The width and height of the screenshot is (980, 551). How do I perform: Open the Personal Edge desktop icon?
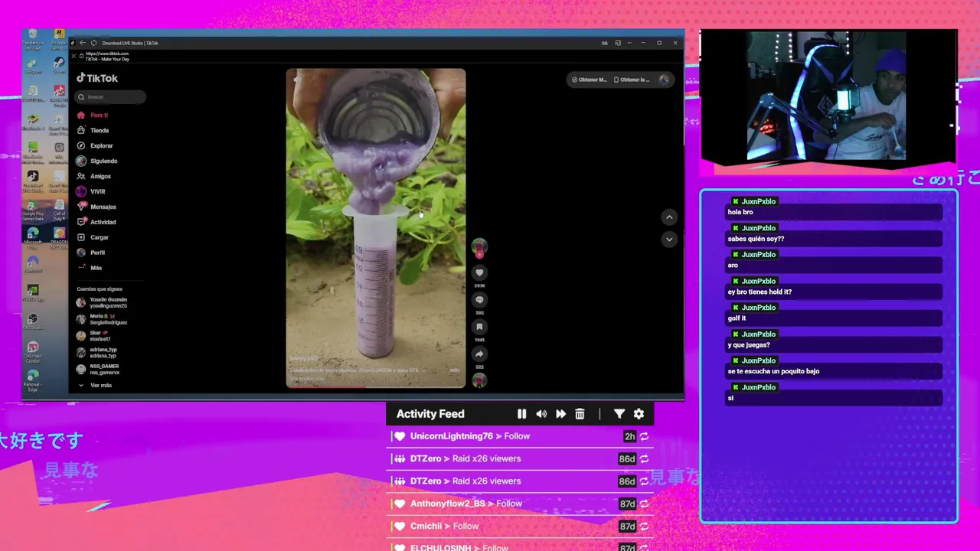(x=33, y=380)
